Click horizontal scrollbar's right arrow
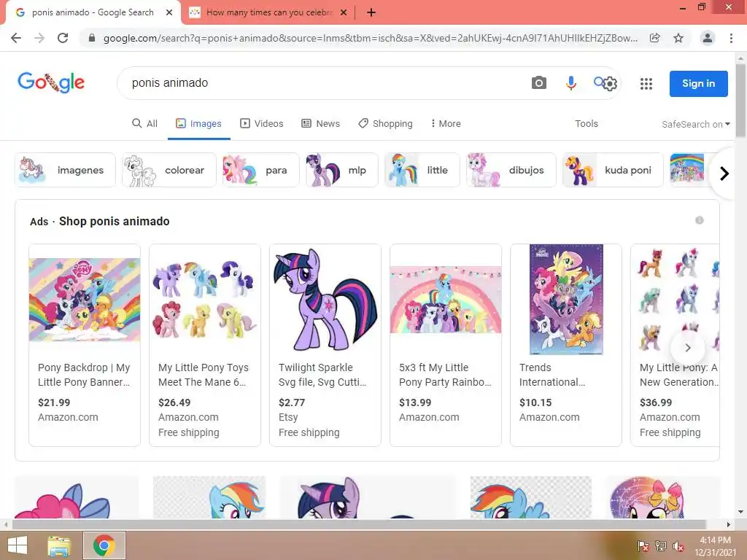Screen dimensions: 747x560 click(x=729, y=524)
